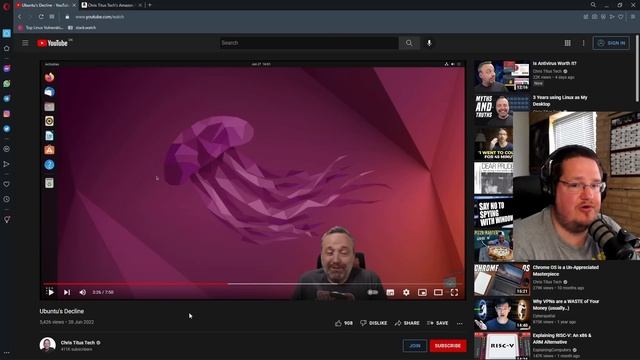
Task: Play the Ubuntu's Decline video
Action: coord(50,292)
